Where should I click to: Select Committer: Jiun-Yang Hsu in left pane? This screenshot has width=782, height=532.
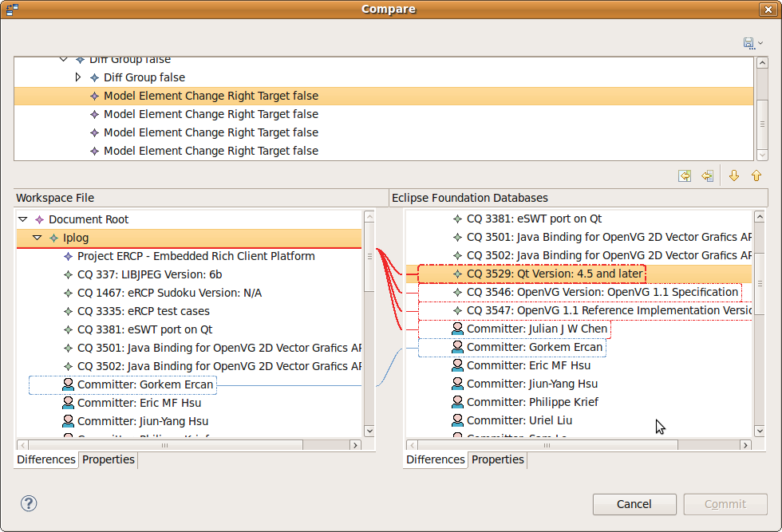(x=143, y=421)
